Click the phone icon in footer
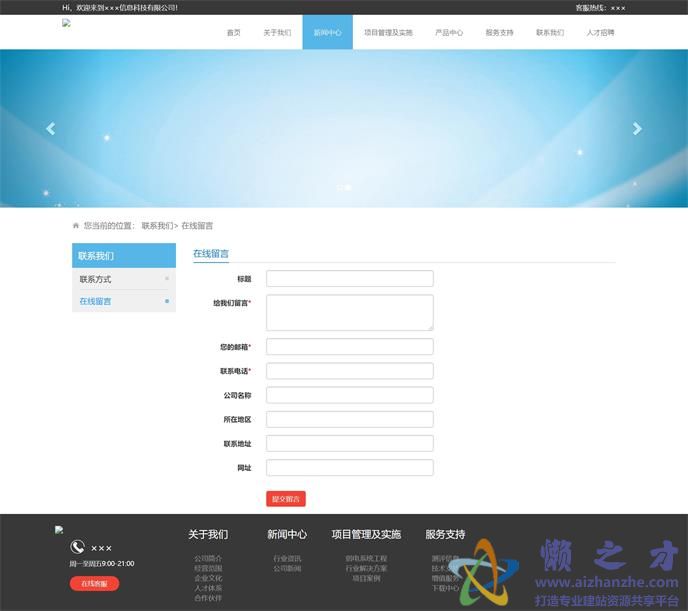Image resolution: width=688 pixels, height=611 pixels. 77,547
